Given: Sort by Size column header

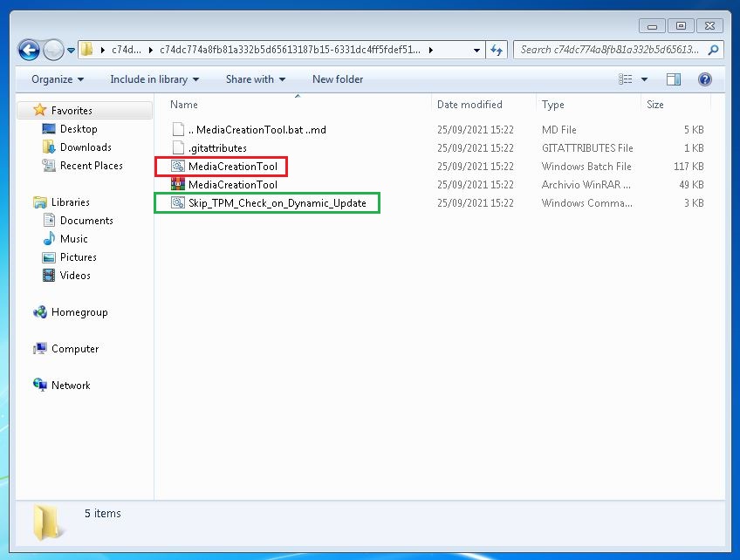Looking at the screenshot, I should tap(655, 105).
